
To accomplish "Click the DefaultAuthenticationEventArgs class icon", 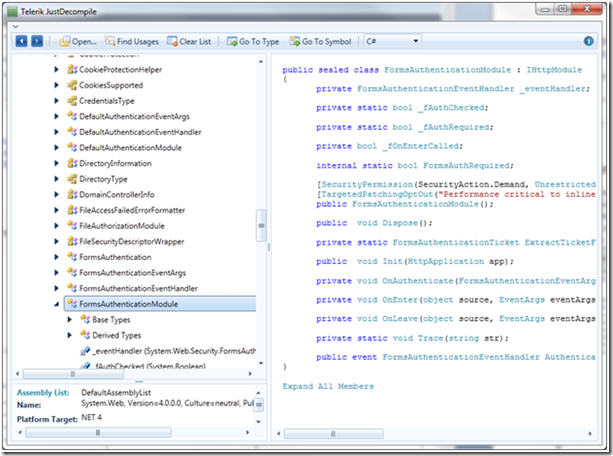I will pos(72,117).
